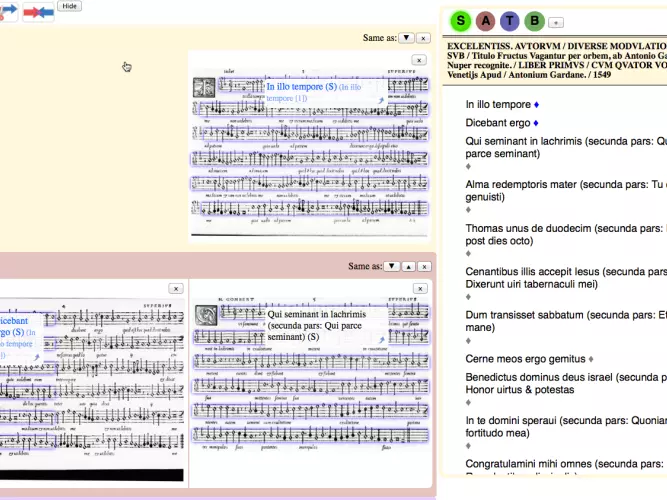Click down arrow in pink section Same as

pos(391,266)
